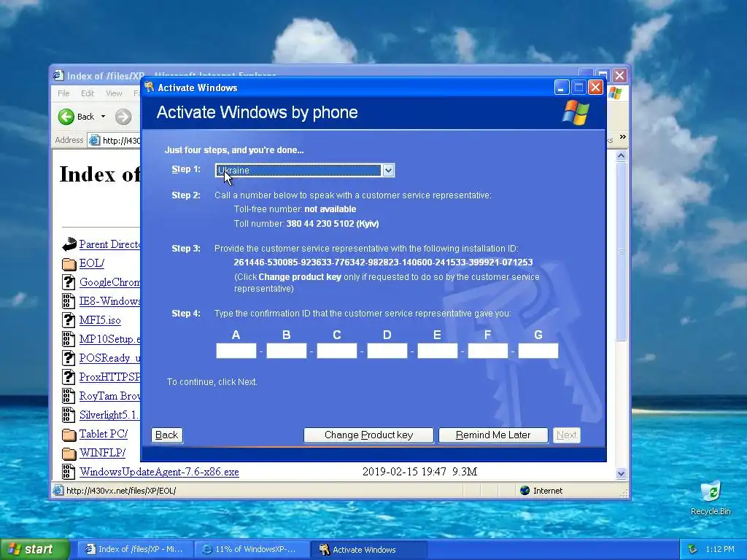The height and width of the screenshot is (560, 747).
Task: Open the Recycle Bin desktop icon
Action: tap(711, 497)
